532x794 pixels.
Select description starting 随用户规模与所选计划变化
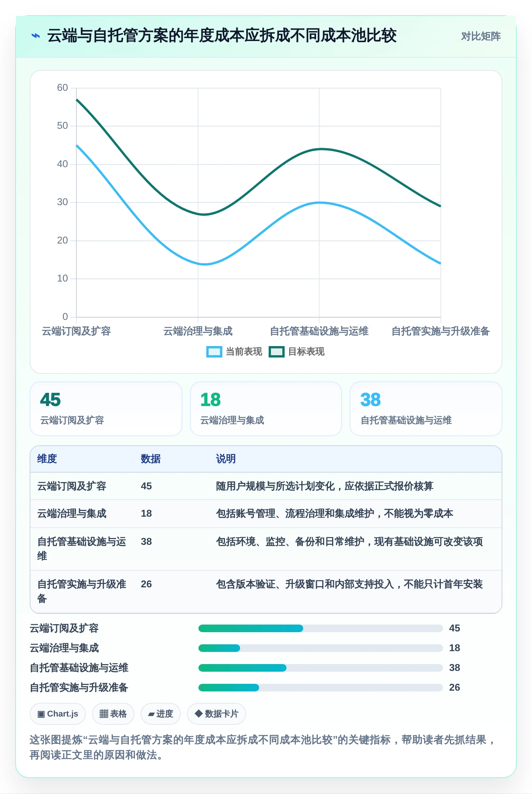[325, 486]
